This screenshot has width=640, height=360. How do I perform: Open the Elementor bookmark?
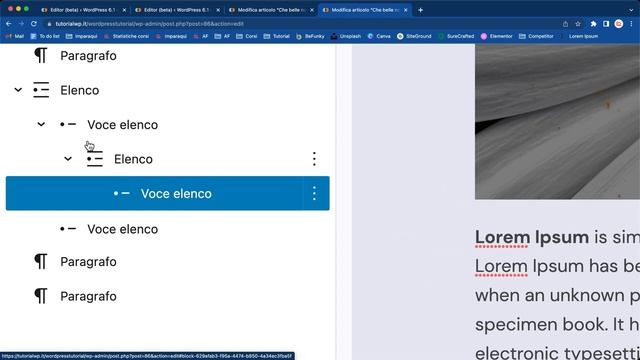(x=497, y=36)
